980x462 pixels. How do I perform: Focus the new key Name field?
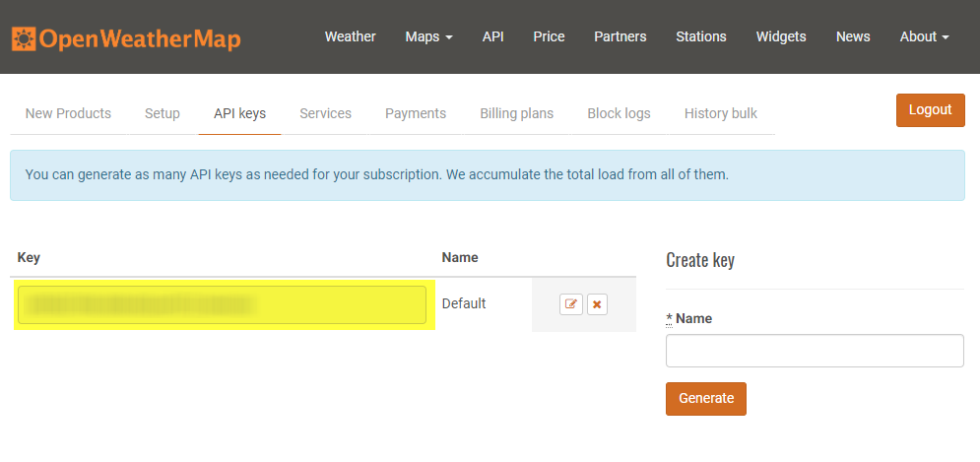(x=814, y=351)
